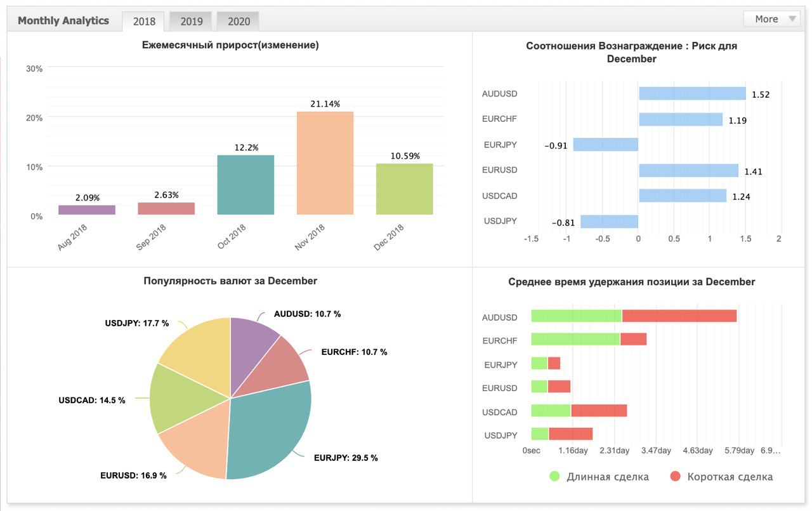
Task: Toggle the red Короткая сделка legend marker
Action: (x=675, y=476)
